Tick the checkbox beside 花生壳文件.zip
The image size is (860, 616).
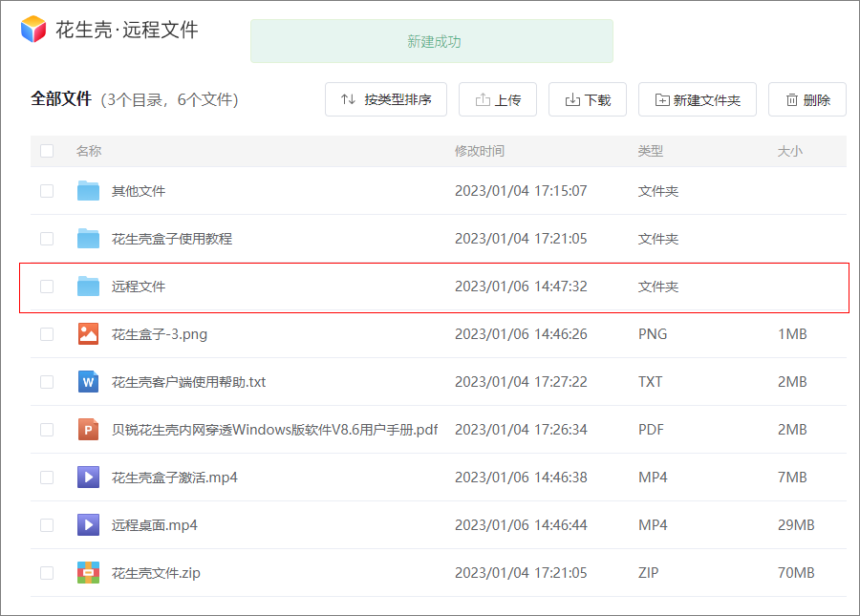[47, 573]
